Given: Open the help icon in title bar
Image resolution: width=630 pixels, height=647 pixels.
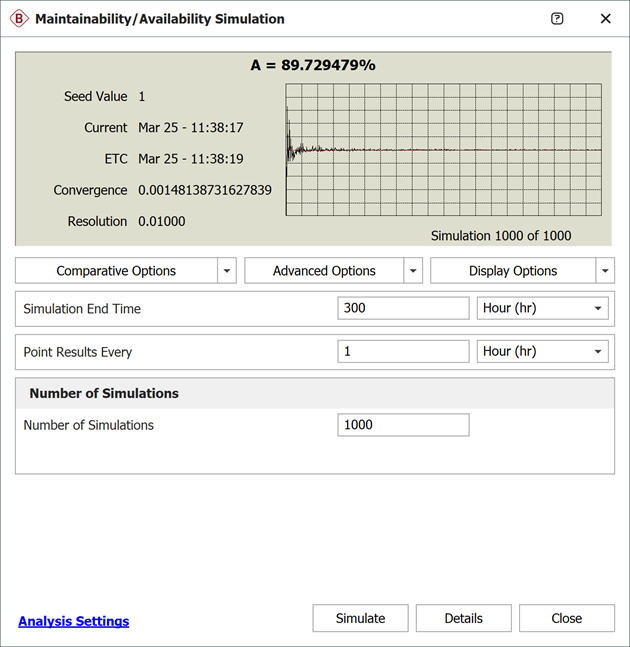Looking at the screenshot, I should (x=557, y=19).
